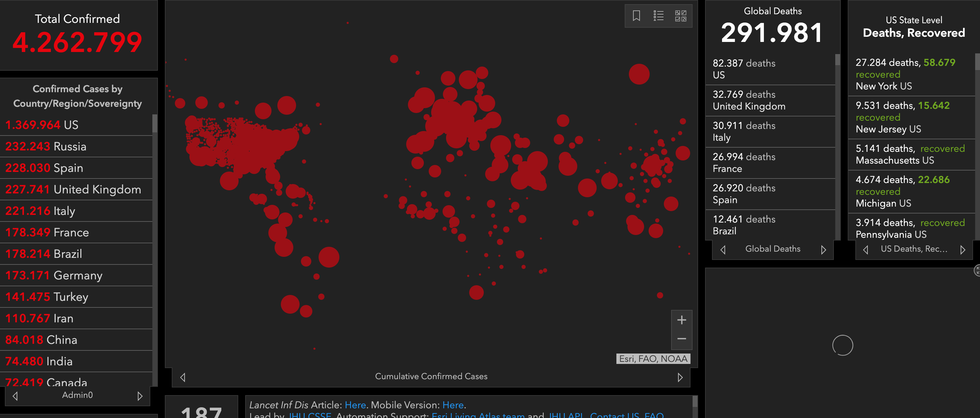This screenshot has height=418, width=980.
Task: Go to next Admin0 list tab
Action: 140,396
